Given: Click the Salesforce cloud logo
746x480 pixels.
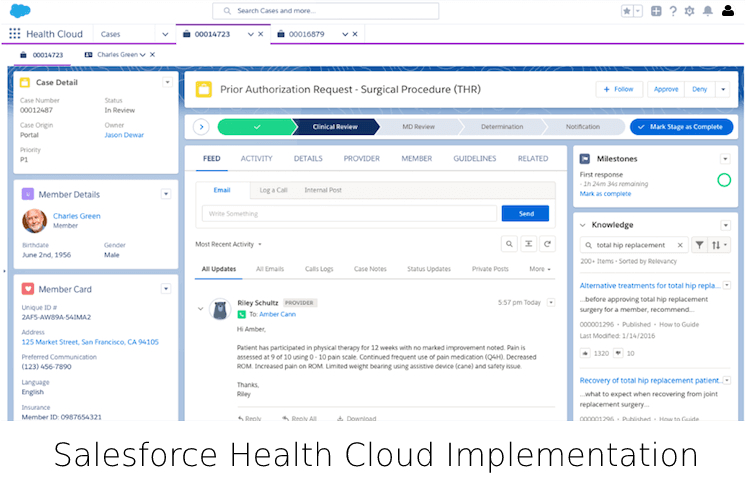Looking at the screenshot, I should pyautogui.click(x=20, y=10).
